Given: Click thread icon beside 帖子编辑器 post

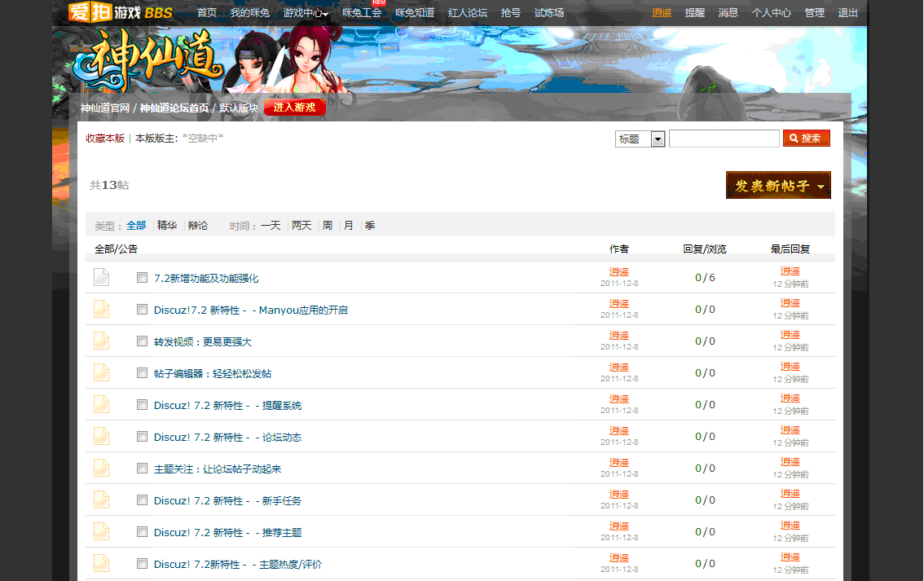Looking at the screenshot, I should pyautogui.click(x=101, y=372).
